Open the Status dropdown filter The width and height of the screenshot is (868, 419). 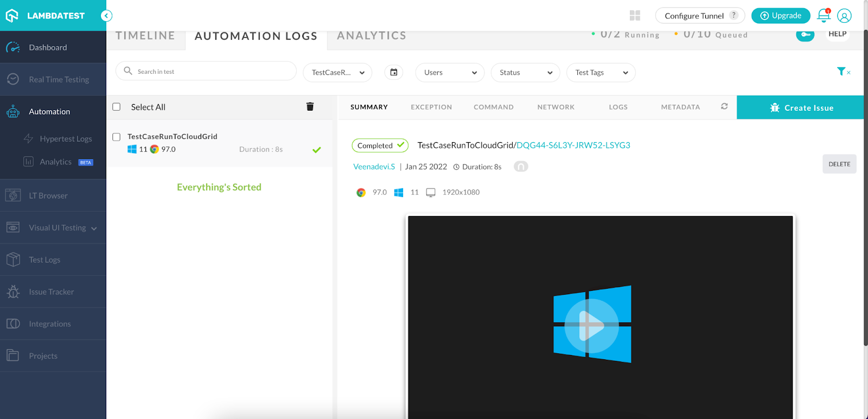pyautogui.click(x=525, y=73)
